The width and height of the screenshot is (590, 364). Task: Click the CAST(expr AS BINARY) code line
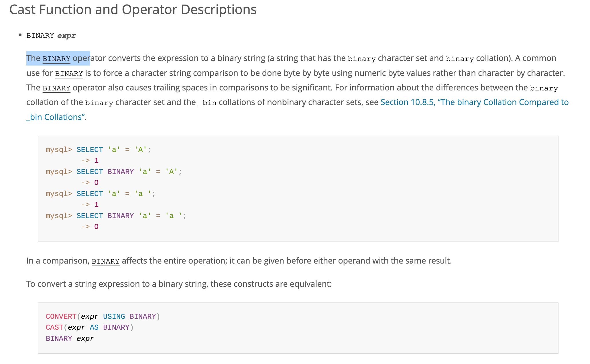[x=90, y=327]
